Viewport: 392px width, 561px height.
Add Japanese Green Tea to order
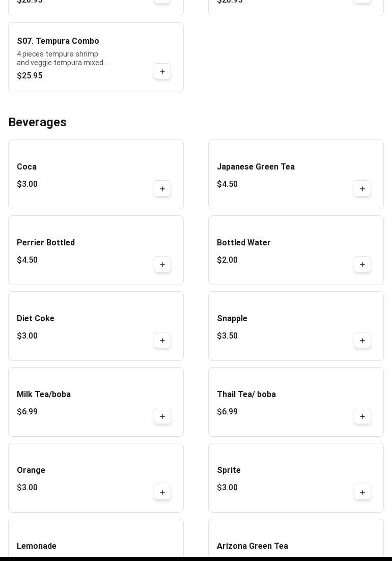click(362, 189)
